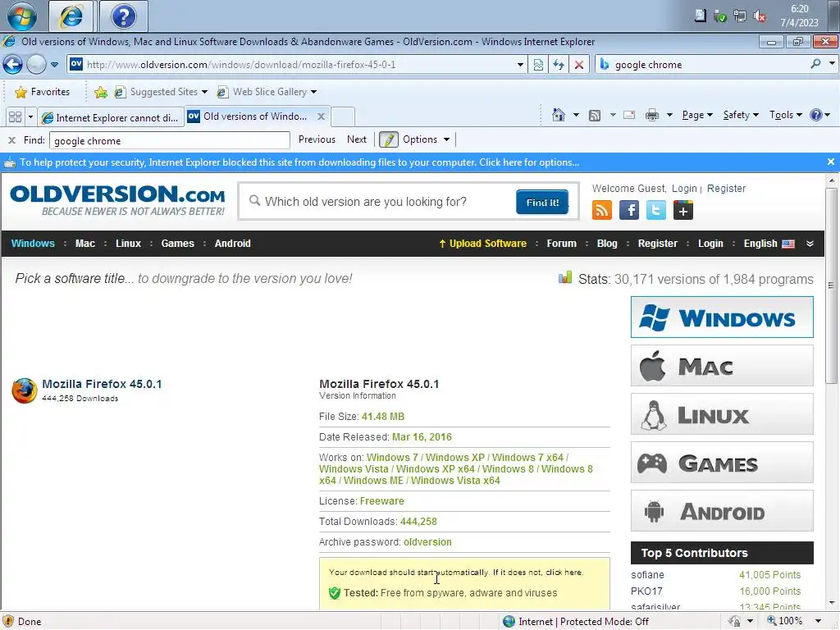Click the 'click here' download link
The width and height of the screenshot is (840, 630).
564,572
